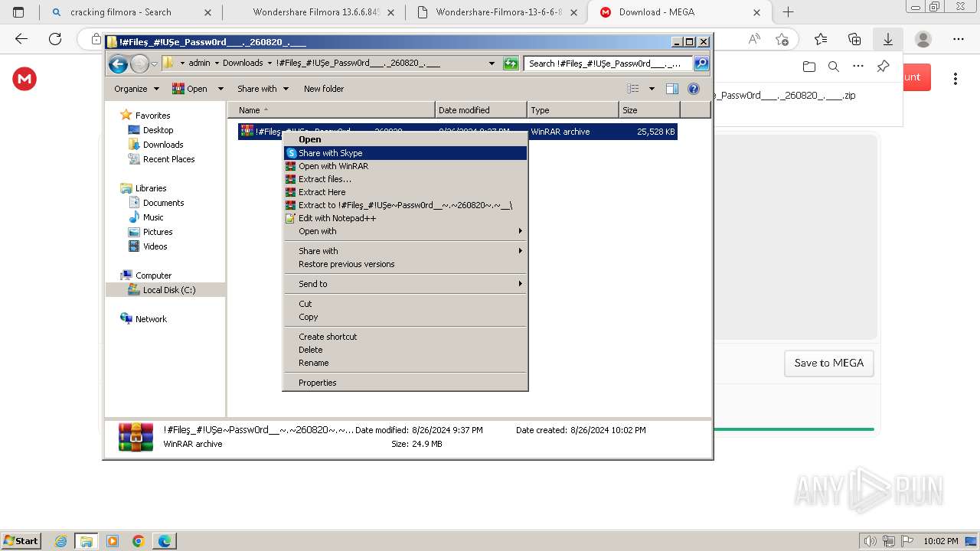Click the browser back arrow
Screen dimensions: 980x551
[x=21, y=39]
